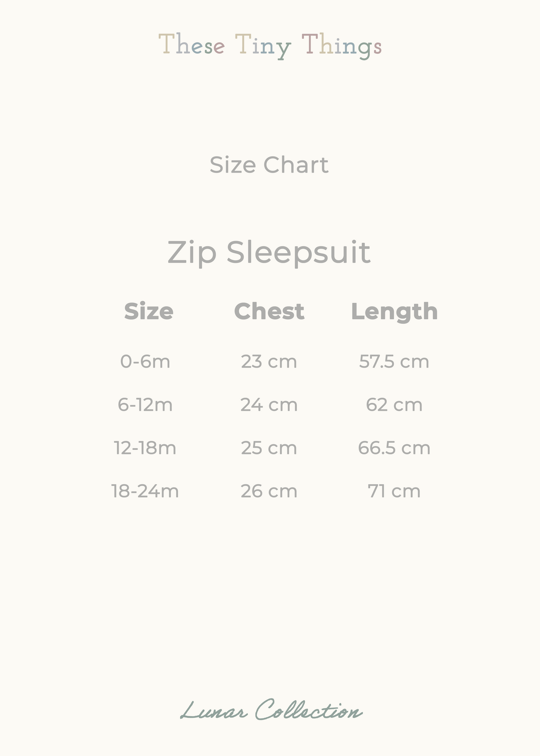
Task: Click the 23 cm chest value
Action: [269, 362]
